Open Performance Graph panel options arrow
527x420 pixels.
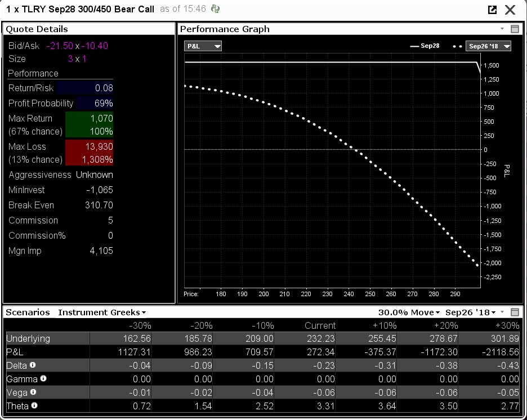(502, 29)
